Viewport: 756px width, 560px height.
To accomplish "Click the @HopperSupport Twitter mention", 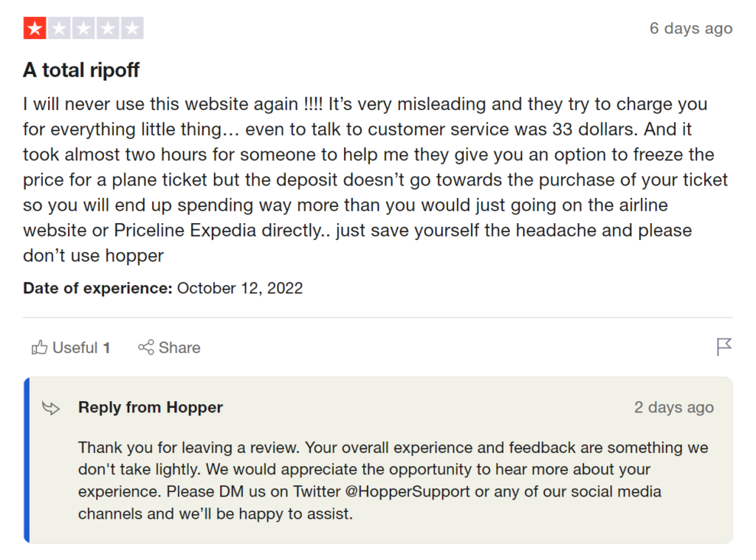I will tap(408, 491).
